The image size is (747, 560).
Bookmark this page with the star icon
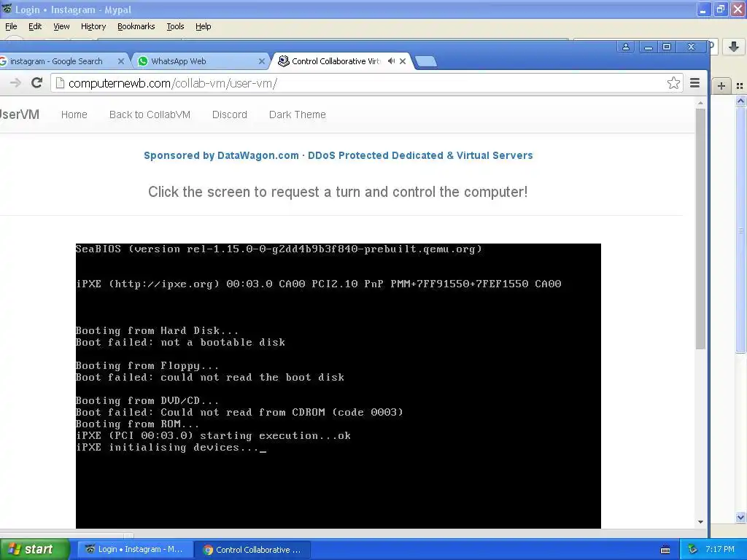coord(673,83)
